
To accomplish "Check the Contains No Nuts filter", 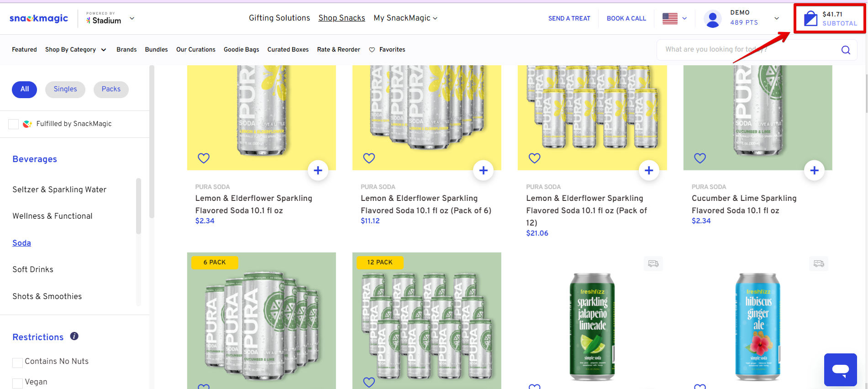I will pos(17,363).
